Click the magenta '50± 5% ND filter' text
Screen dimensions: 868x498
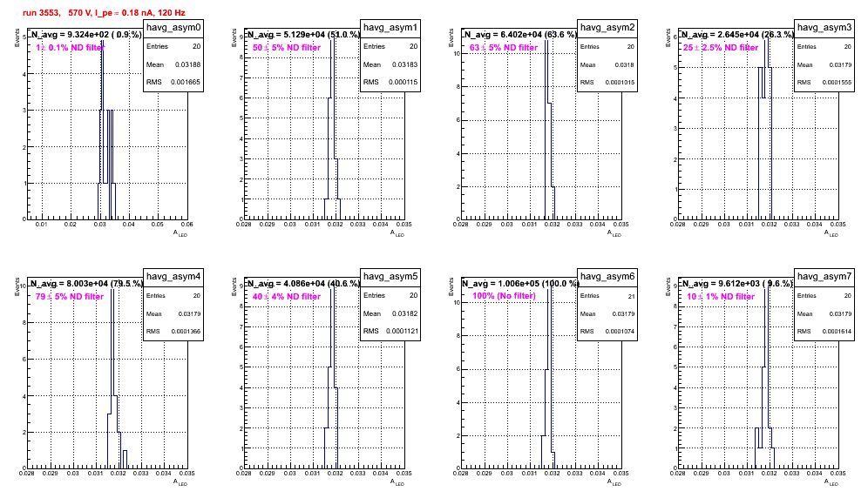tap(287, 48)
